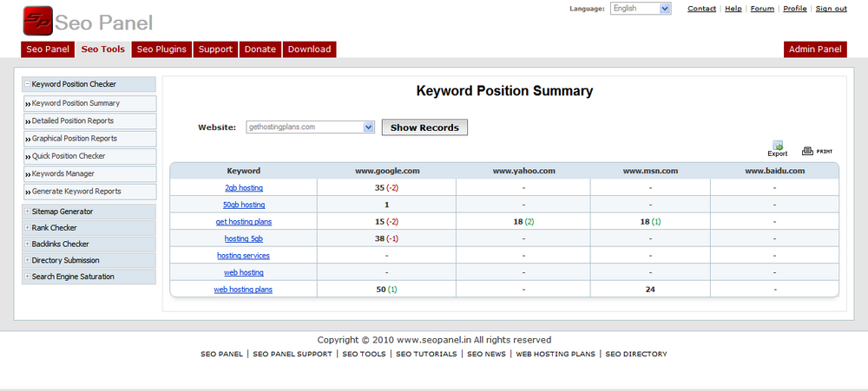Expand the Backlinks Checker section
The image size is (868, 391).
27,244
